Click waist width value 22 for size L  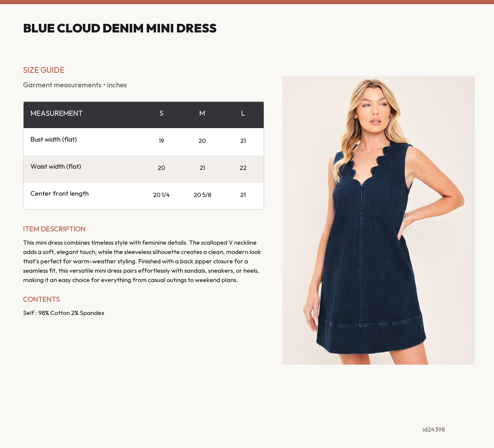[x=243, y=168]
